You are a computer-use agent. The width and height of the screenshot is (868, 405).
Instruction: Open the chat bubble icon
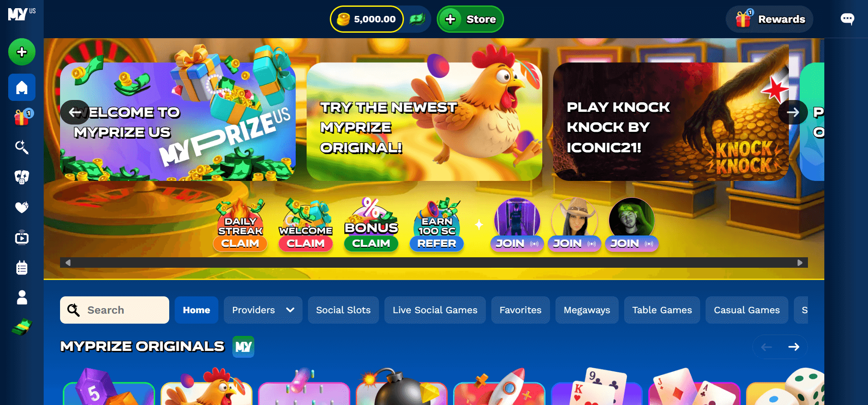click(x=847, y=19)
